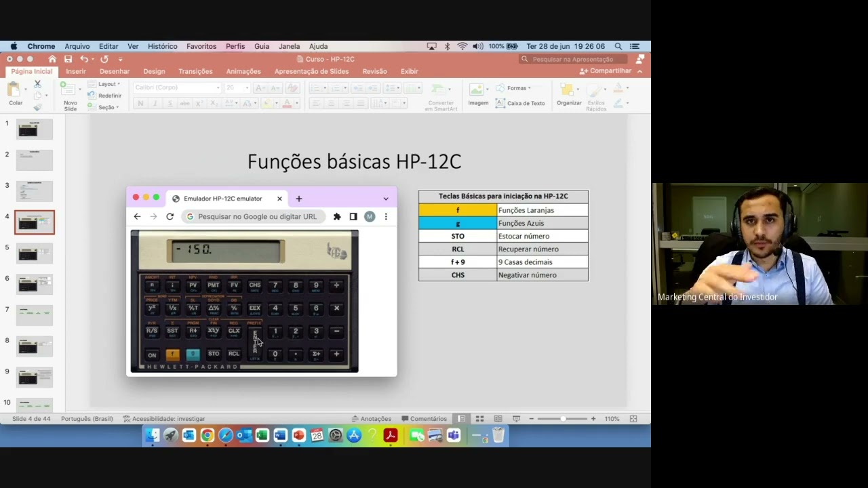The image size is (868, 488).
Task: Click the zoom slider handle
Action: click(x=563, y=419)
